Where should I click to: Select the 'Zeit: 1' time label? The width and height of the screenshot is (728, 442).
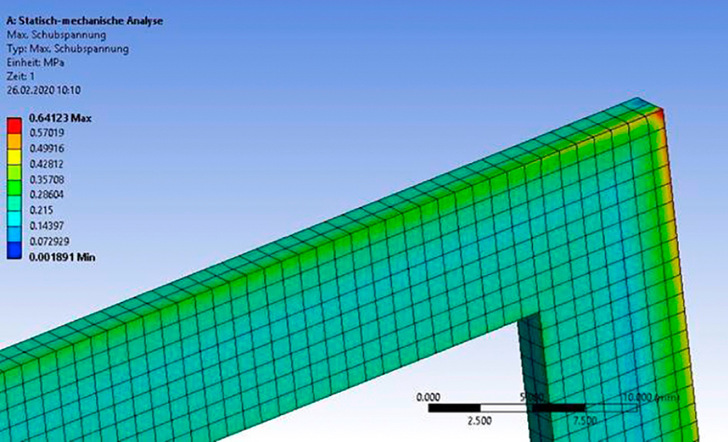tap(24, 76)
